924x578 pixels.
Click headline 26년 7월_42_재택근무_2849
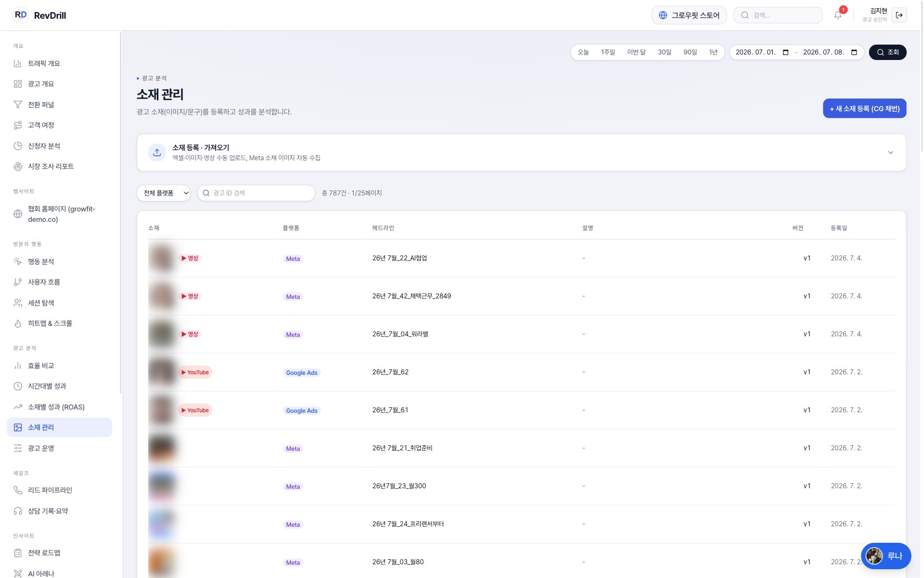click(x=411, y=296)
